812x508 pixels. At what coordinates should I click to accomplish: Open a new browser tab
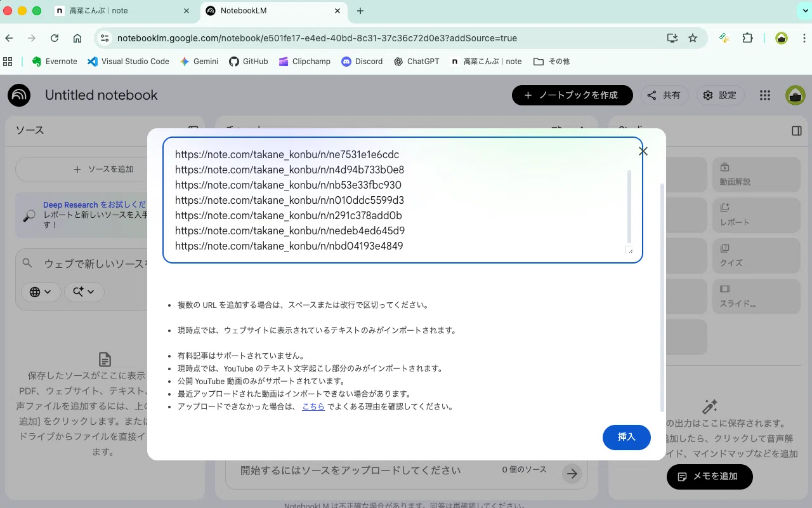[360, 11]
